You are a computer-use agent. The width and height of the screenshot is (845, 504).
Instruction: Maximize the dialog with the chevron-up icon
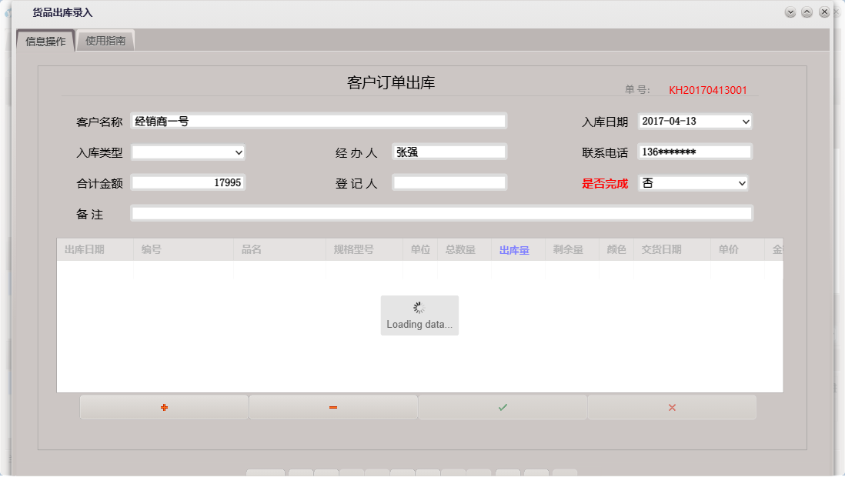(807, 12)
